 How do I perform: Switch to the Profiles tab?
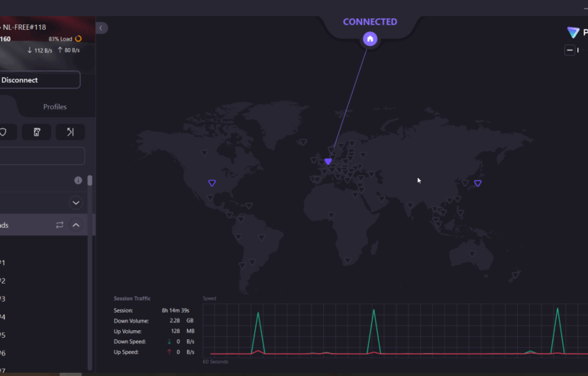[55, 106]
